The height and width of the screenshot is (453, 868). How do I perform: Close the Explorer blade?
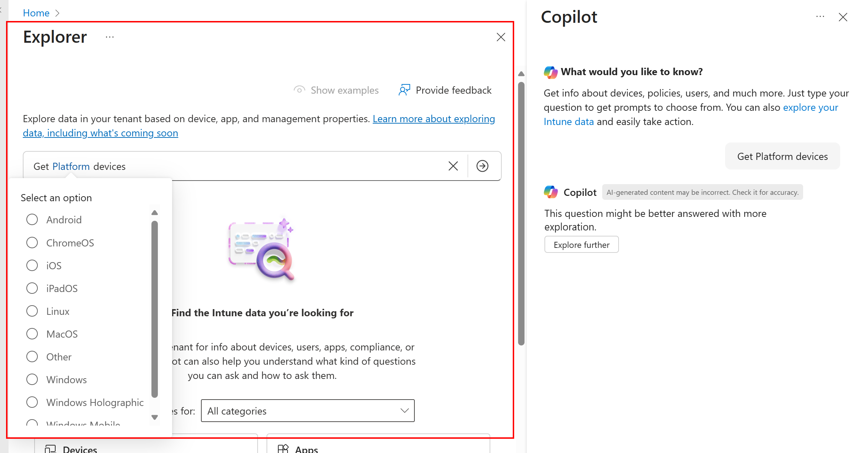(501, 37)
